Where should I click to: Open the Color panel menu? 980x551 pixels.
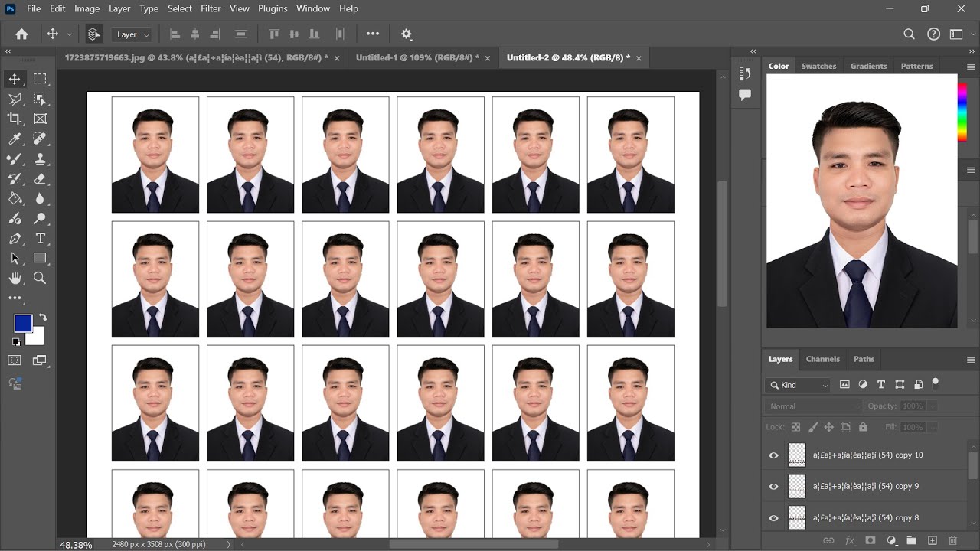coord(971,66)
